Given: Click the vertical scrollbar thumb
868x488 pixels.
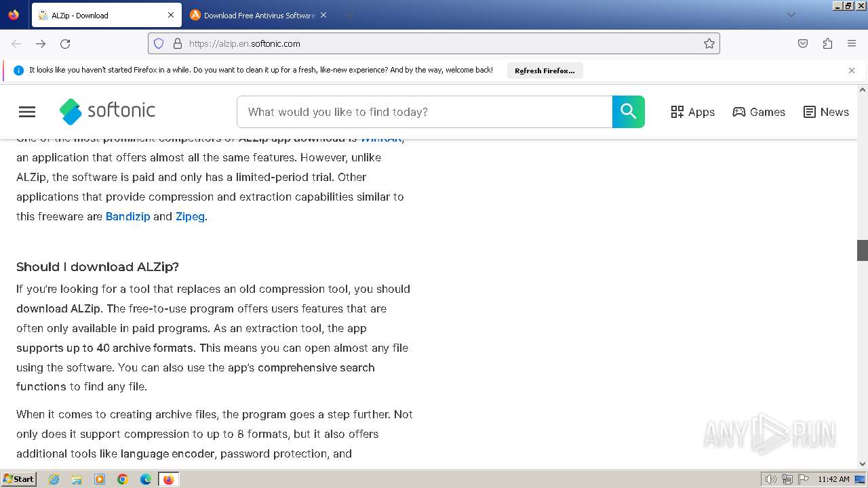Looking at the screenshot, I should [x=863, y=250].
